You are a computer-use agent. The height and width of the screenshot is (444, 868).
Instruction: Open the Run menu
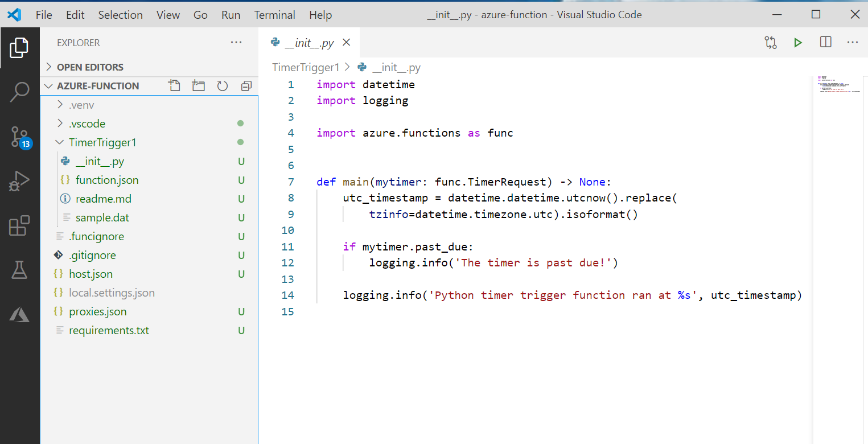pos(231,15)
